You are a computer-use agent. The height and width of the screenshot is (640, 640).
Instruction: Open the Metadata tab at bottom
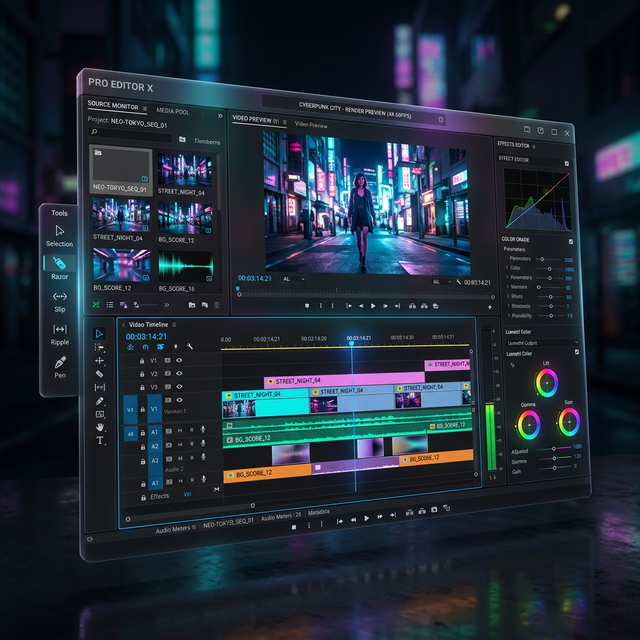[x=318, y=512]
